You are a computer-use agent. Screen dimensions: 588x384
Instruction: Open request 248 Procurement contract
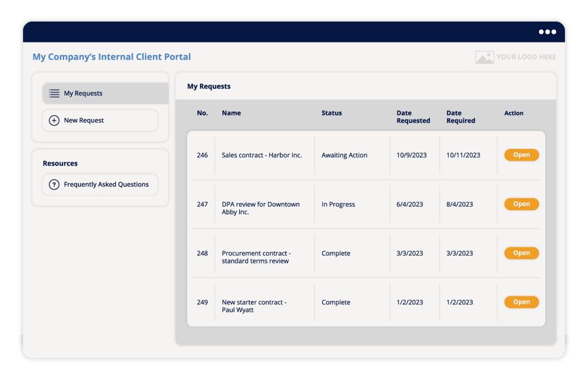point(521,253)
